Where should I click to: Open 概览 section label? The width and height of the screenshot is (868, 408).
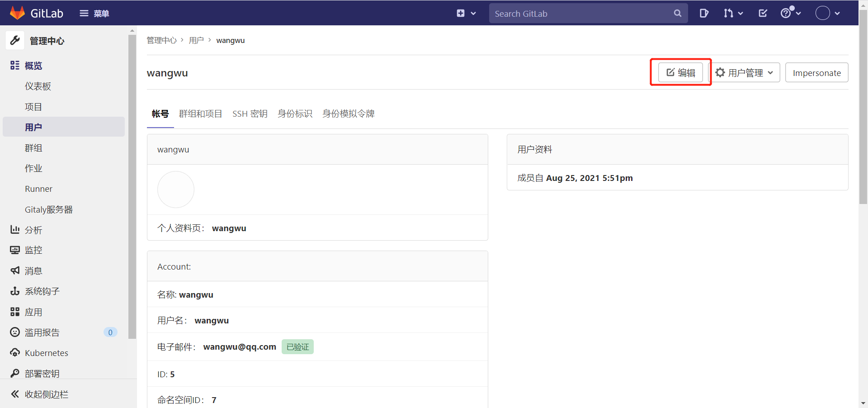(x=33, y=66)
